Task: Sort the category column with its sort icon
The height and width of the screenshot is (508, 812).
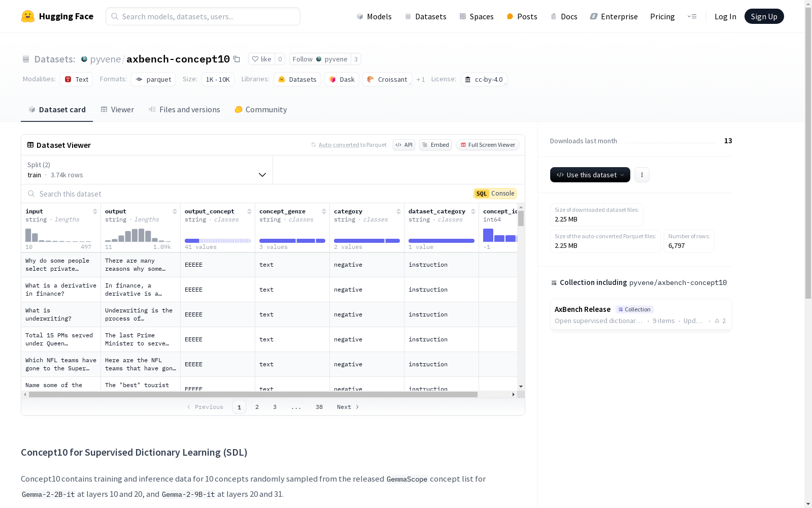Action: (x=398, y=211)
